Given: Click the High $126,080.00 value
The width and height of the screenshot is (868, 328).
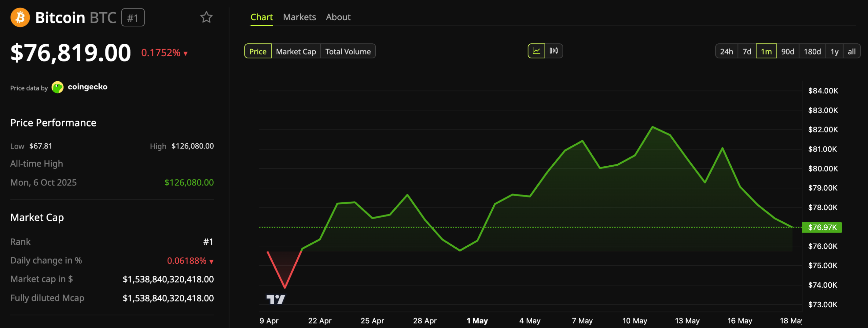Looking at the screenshot, I should point(193,146).
